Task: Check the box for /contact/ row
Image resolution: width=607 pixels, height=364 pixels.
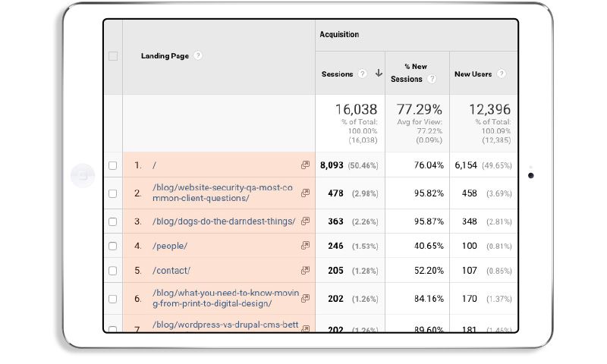Action: click(112, 271)
